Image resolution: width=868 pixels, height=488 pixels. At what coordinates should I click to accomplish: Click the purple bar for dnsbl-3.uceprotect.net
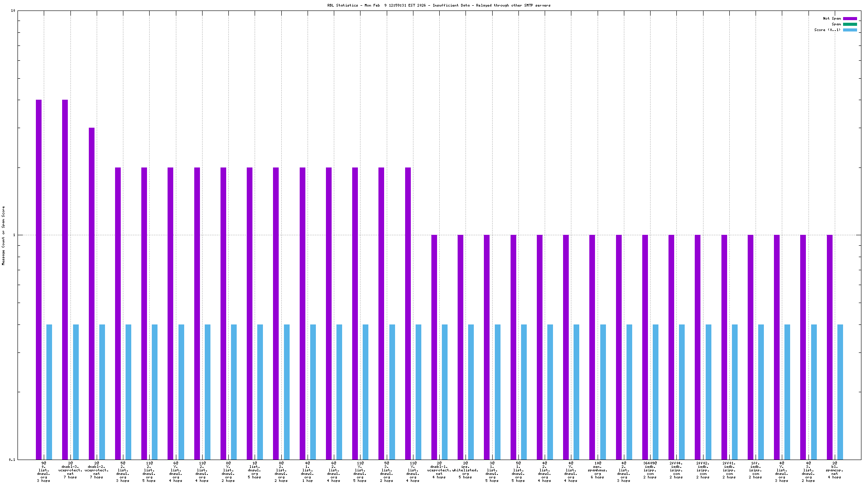coord(65,280)
